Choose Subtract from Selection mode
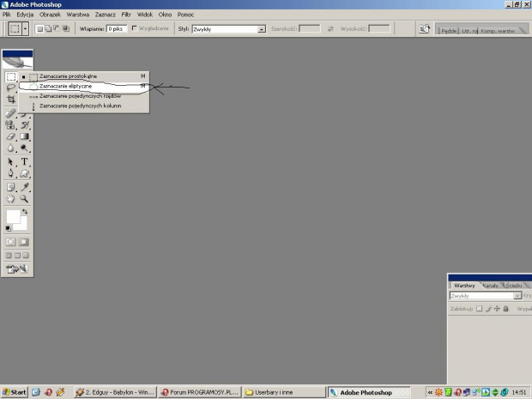 point(57,29)
